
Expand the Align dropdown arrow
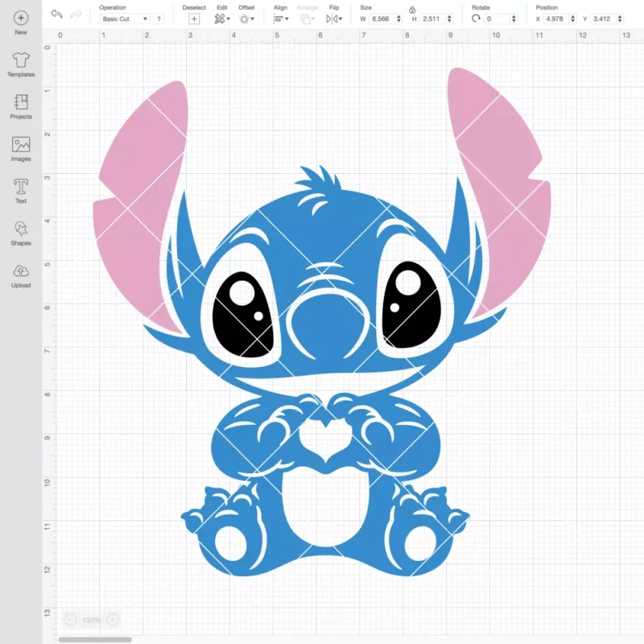coord(287,19)
